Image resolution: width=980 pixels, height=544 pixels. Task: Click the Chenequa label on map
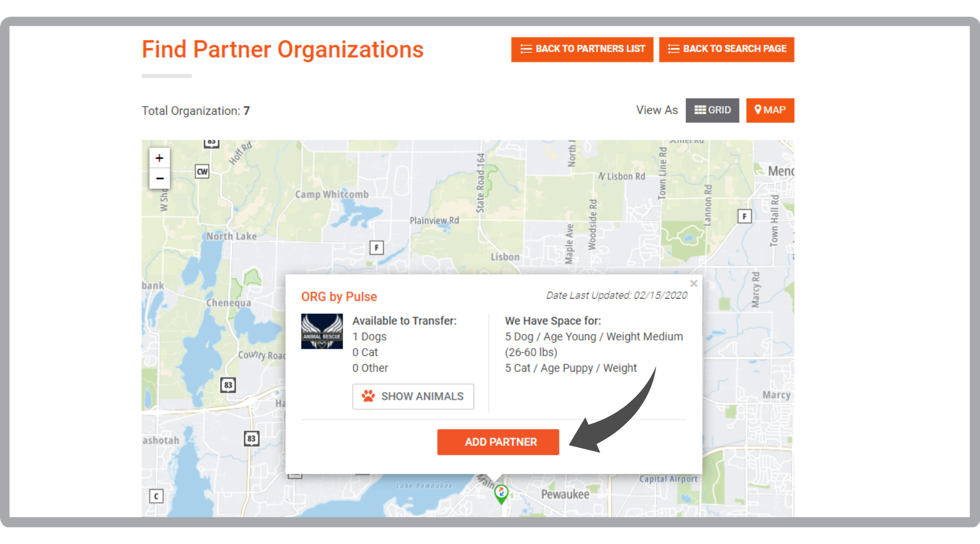229,303
